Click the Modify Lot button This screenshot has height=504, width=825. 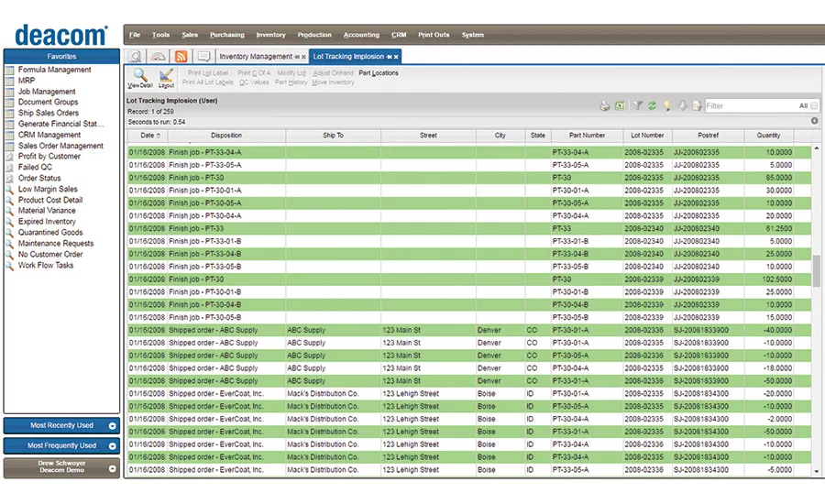tap(291, 73)
